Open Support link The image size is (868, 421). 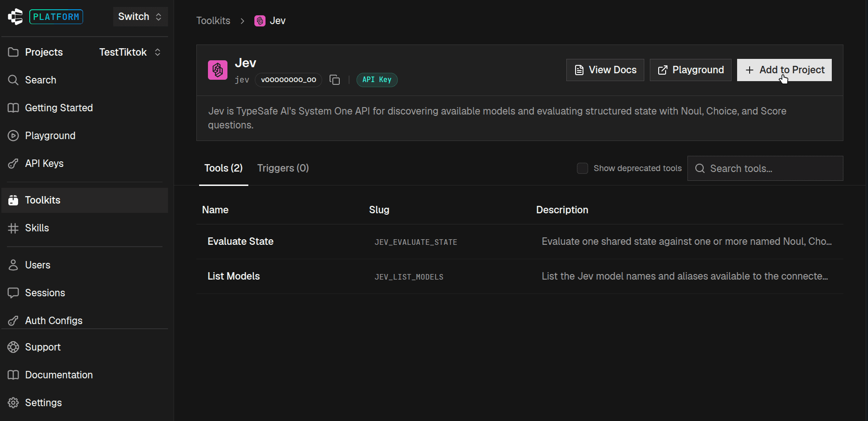pos(84,347)
